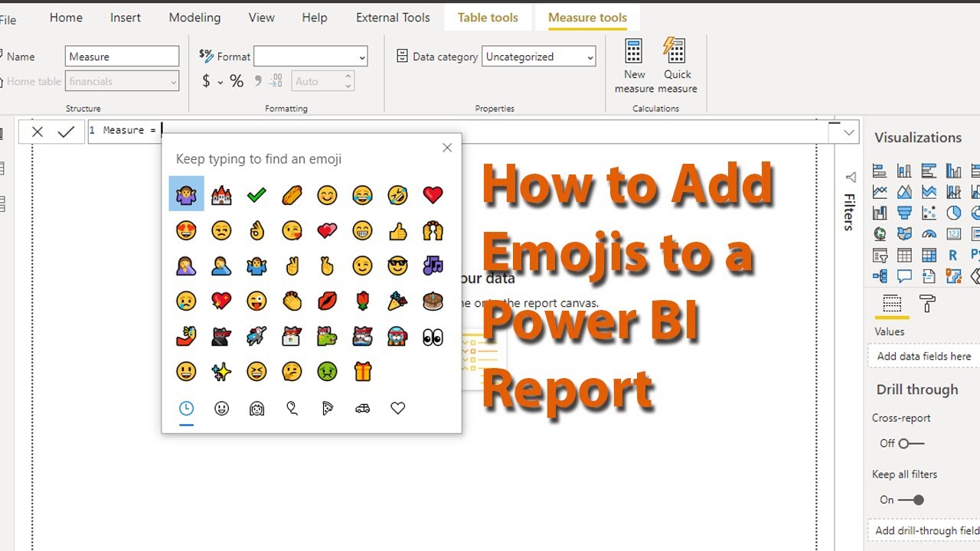Click the thousands separator comma button
980x551 pixels.
click(257, 81)
